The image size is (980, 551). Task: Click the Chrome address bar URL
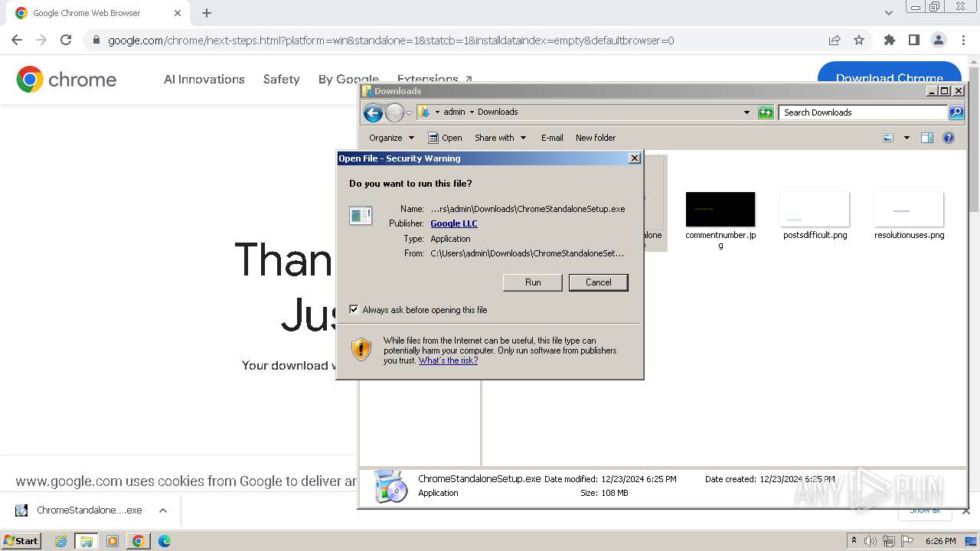(391, 41)
